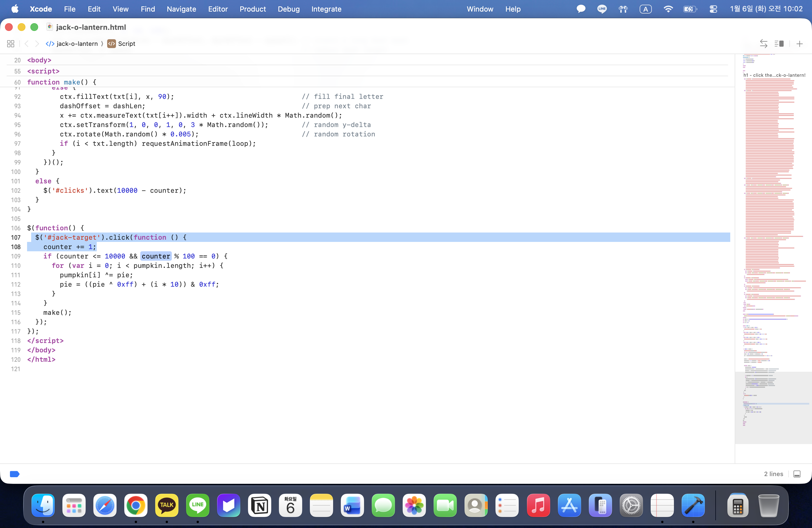
Task: Click sticky header function make() line
Action: [61, 82]
